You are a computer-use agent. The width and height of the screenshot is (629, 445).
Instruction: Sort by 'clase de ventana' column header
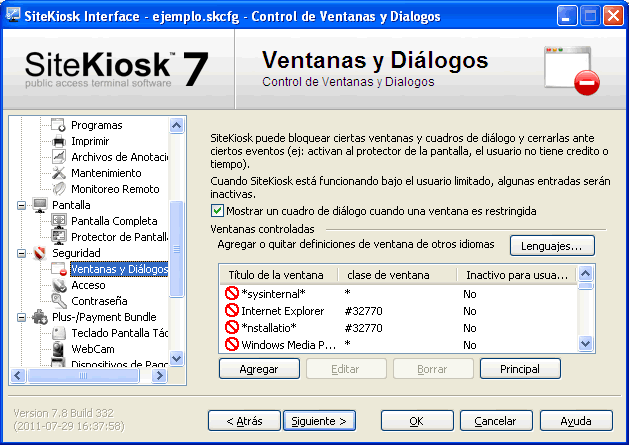(395, 274)
